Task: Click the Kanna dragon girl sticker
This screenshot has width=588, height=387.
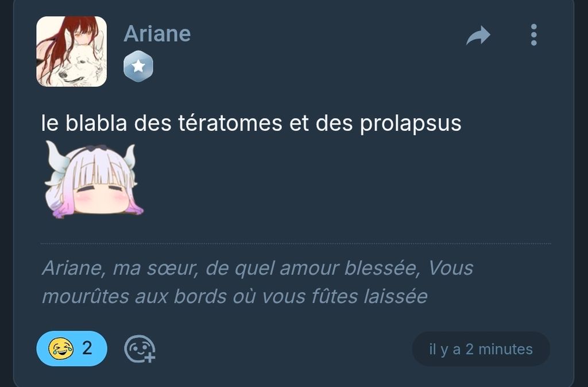Action: pyautogui.click(x=94, y=180)
